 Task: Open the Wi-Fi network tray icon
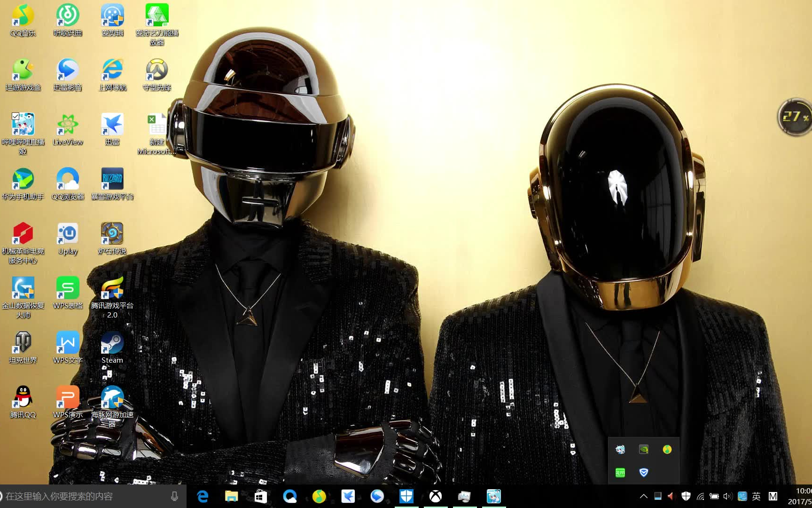700,496
